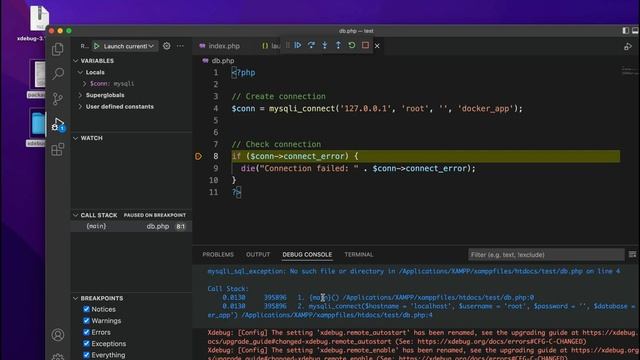
Task: Open the Extensions view
Action: [58, 150]
